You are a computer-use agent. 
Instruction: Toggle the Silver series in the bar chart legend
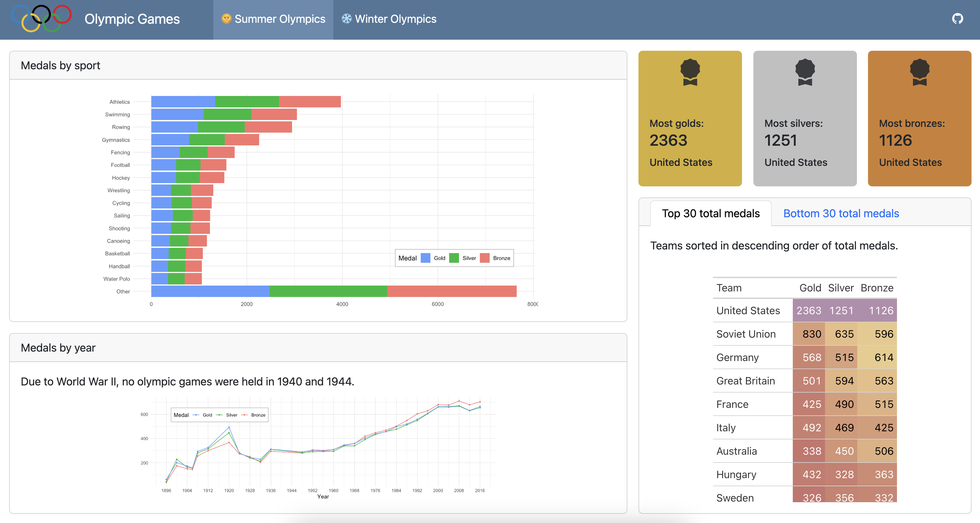coord(455,258)
